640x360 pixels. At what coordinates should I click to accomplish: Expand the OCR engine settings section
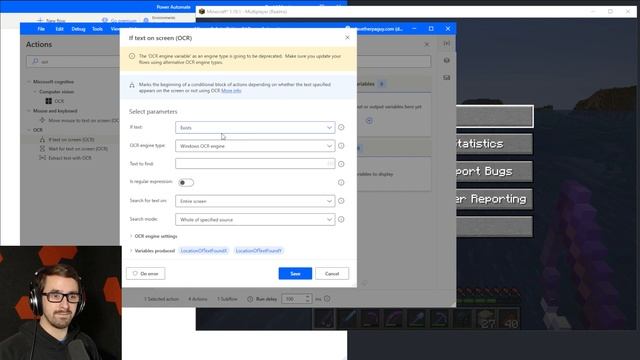click(153, 236)
